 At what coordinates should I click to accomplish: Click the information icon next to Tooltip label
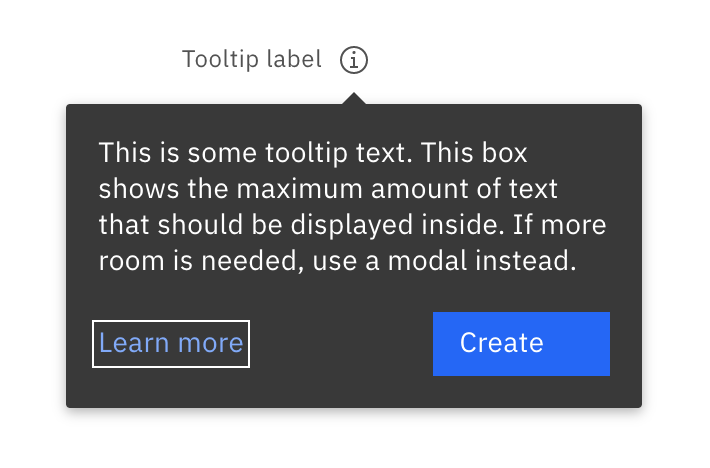354,60
